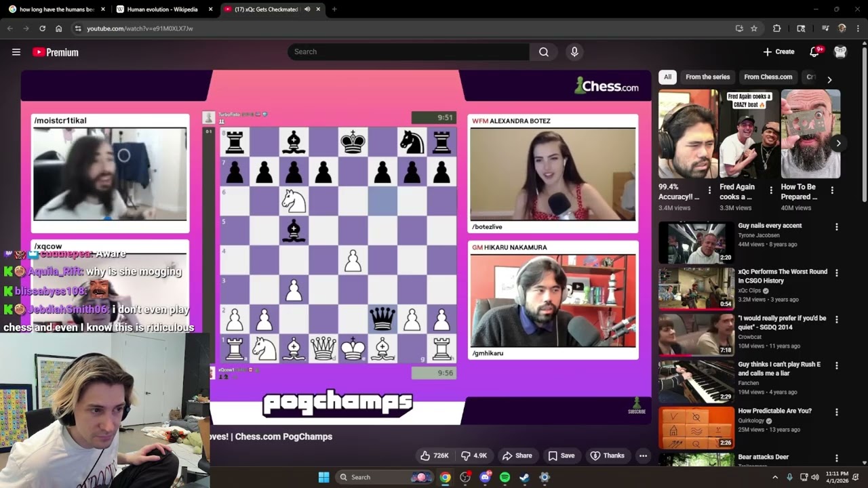Open options for 99.4% Accuracy short
The height and width of the screenshot is (488, 868).
709,190
